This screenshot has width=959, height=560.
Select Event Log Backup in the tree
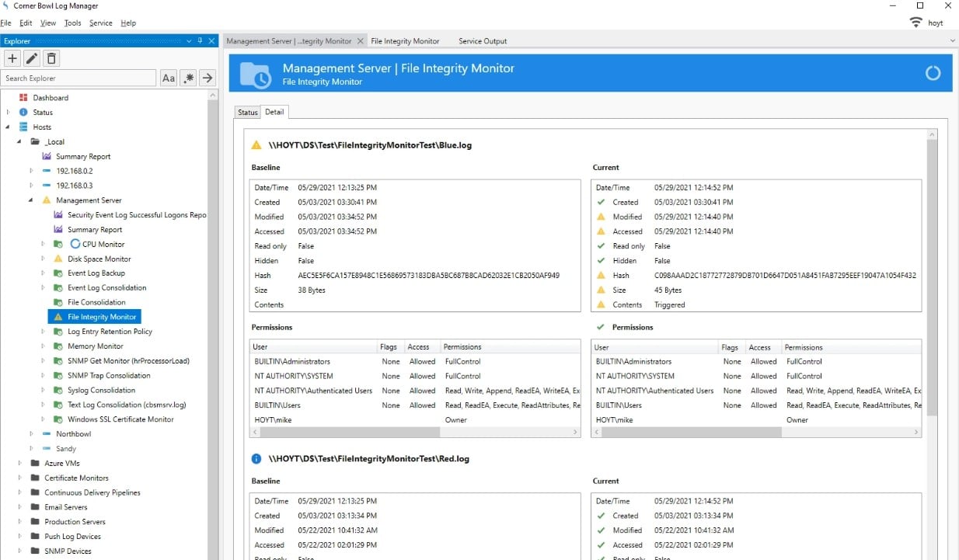96,273
